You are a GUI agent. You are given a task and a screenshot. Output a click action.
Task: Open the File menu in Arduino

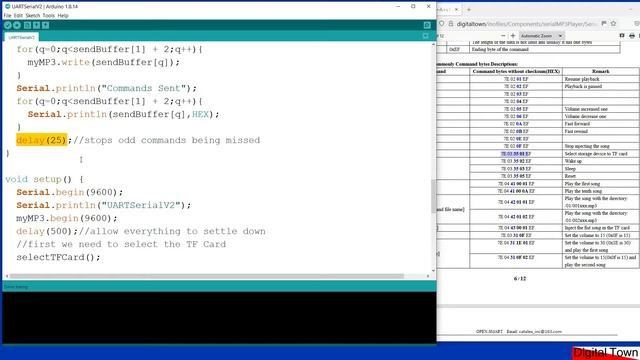click(7, 16)
